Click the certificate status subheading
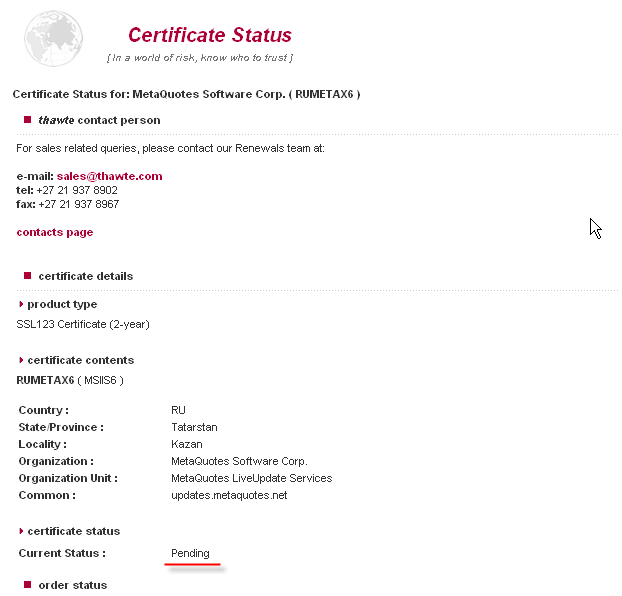This screenshot has height=596, width=622. click(x=74, y=531)
